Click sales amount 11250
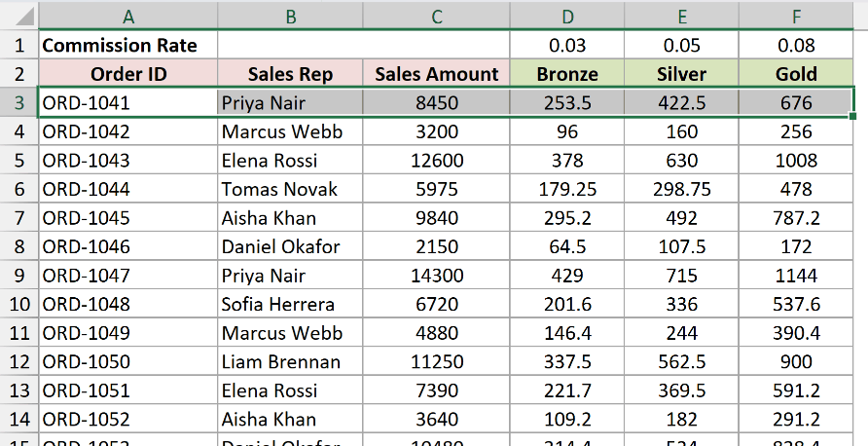 point(437,362)
